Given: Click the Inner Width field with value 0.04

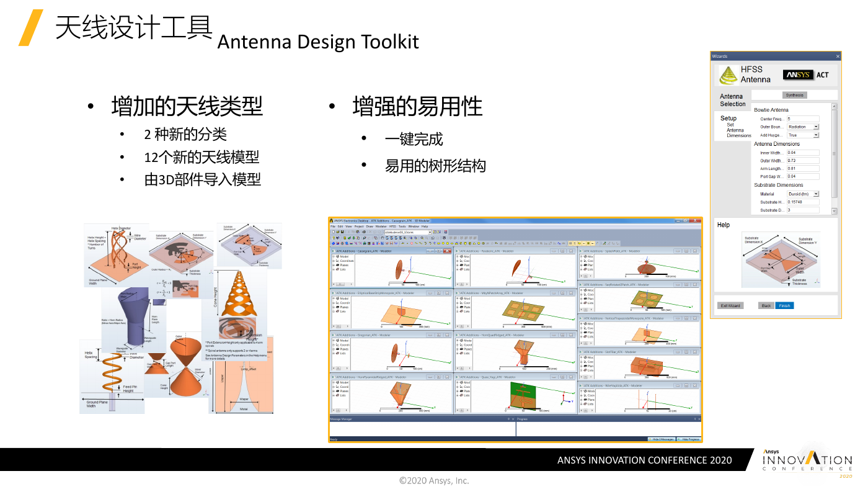Looking at the screenshot, I should pos(803,153).
